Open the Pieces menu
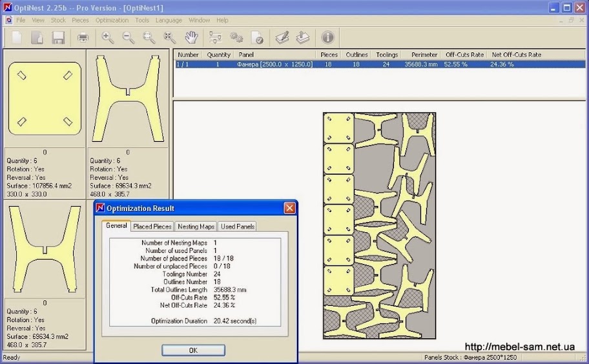 coord(80,20)
